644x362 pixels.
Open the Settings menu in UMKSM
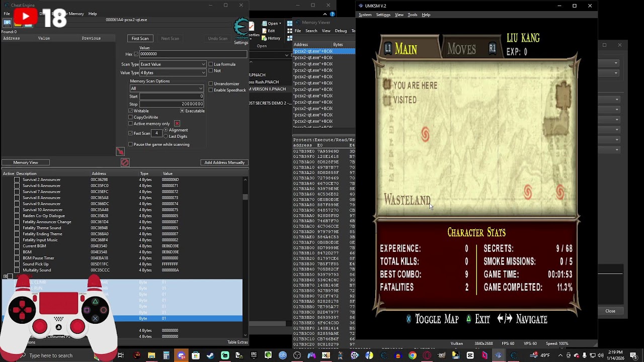pyautogui.click(x=383, y=15)
